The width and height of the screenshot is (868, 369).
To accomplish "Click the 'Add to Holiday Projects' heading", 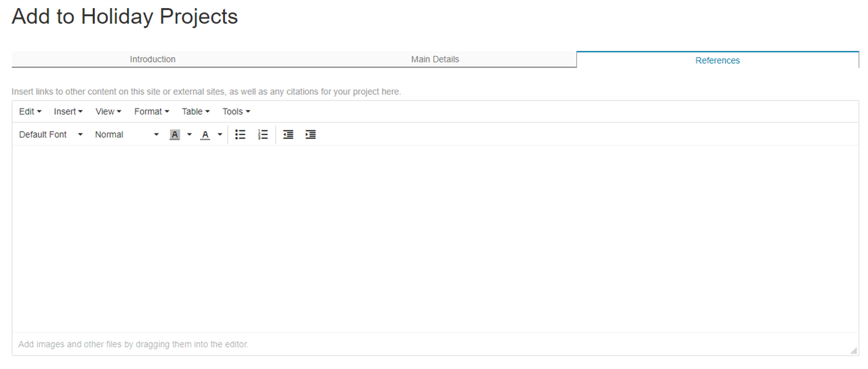I will 125,16.
